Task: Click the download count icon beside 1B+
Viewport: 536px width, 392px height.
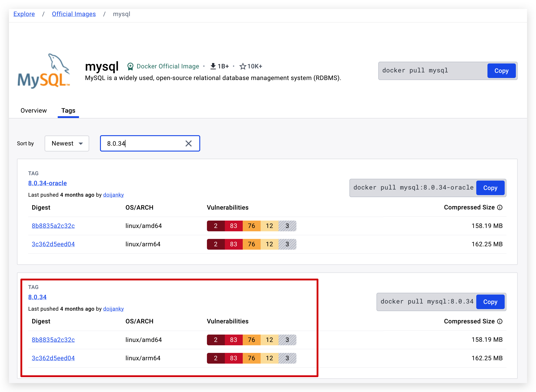Action: coord(213,66)
